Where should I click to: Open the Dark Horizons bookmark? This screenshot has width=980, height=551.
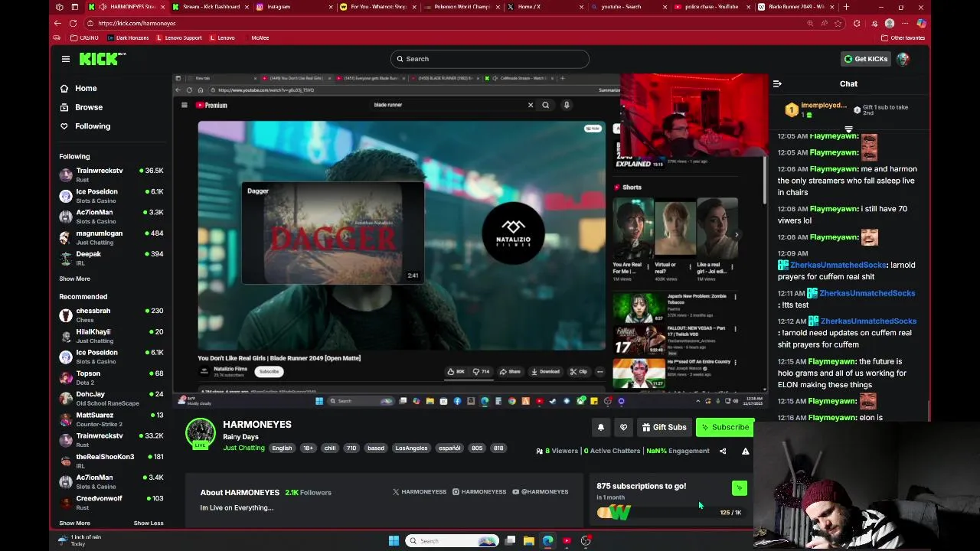pyautogui.click(x=126, y=37)
